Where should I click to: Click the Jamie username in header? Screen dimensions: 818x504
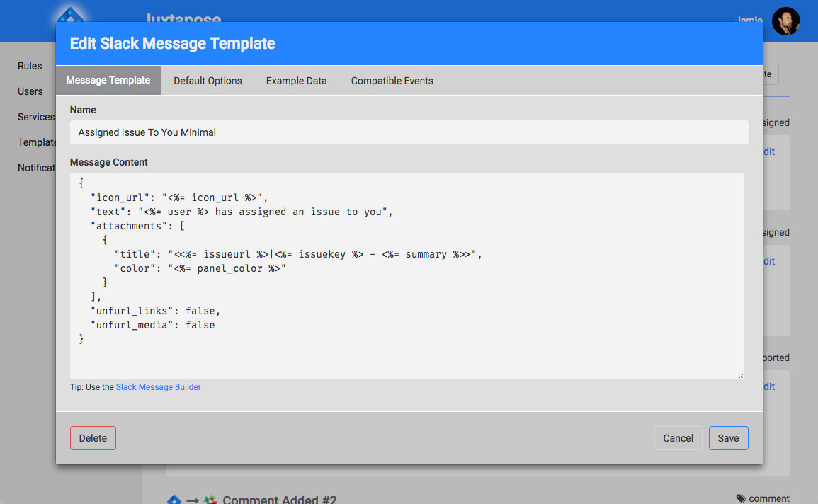(750, 19)
